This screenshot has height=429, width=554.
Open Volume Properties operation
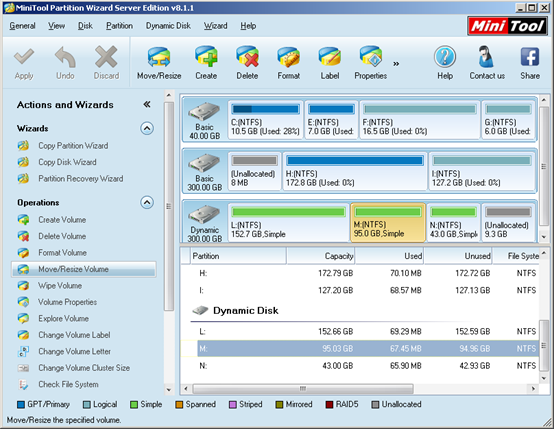pos(67,302)
